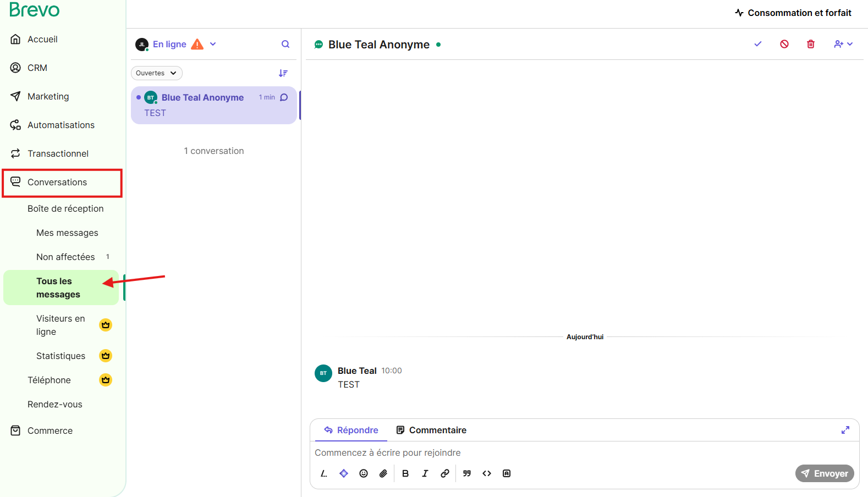Toggle blockquote formatting in reply editor
This screenshot has height=497, width=868.
click(467, 473)
